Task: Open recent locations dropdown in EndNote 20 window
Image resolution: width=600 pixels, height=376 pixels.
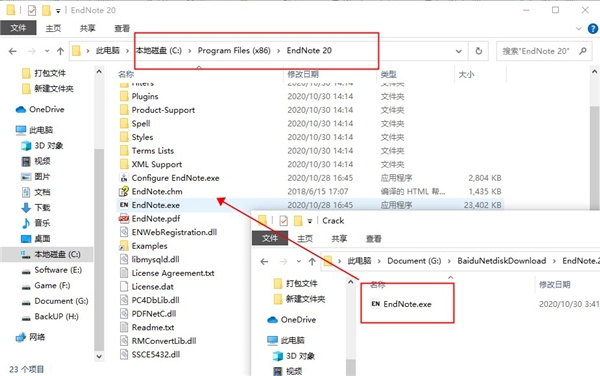Action: pyautogui.click(x=47, y=51)
